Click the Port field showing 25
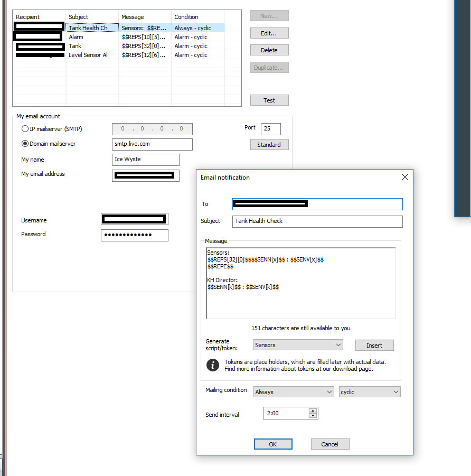471x476 pixels. click(x=271, y=129)
